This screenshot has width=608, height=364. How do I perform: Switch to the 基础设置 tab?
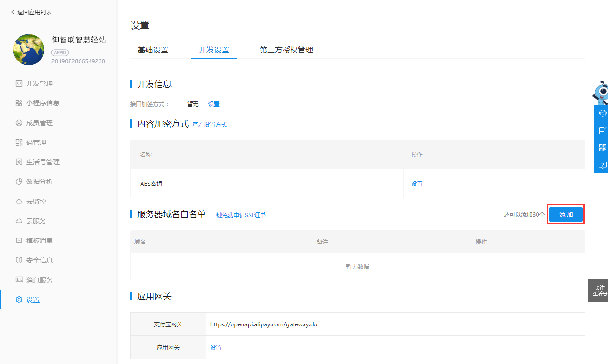tap(152, 50)
